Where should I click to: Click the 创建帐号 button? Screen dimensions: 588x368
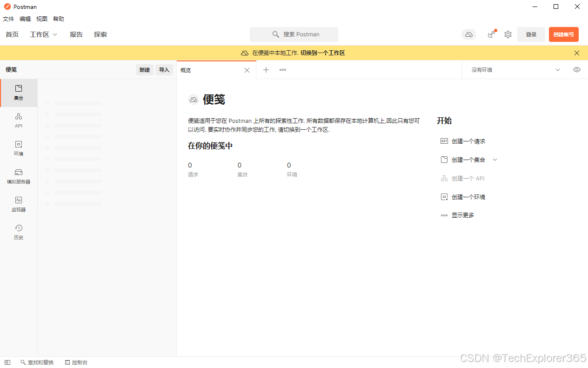click(563, 34)
